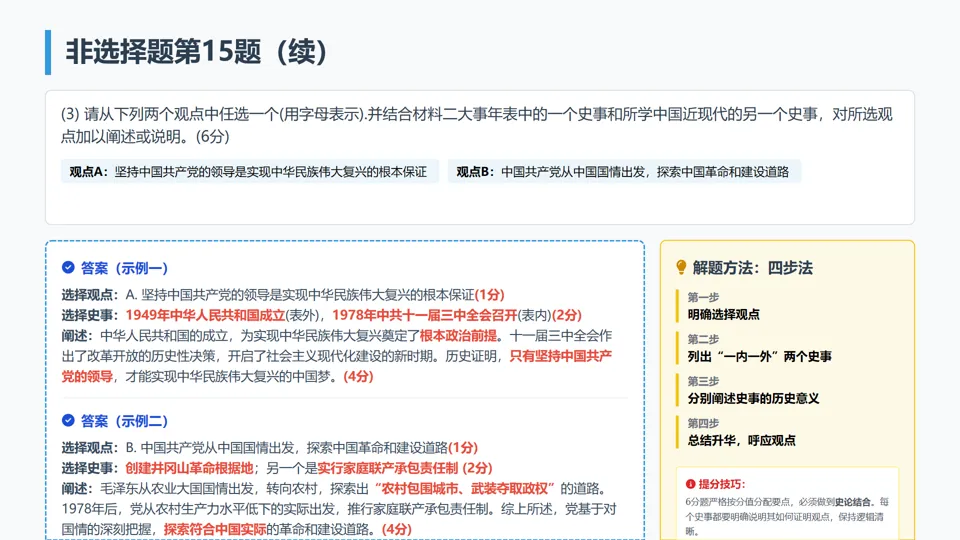Viewport: 960px width, 540px height.
Task: Click the step 明确选择观点
Action: coord(723,315)
